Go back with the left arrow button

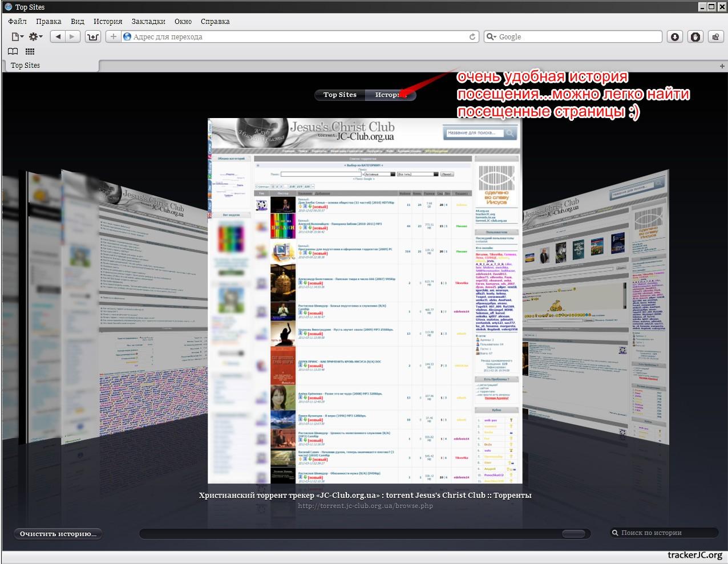click(x=58, y=36)
